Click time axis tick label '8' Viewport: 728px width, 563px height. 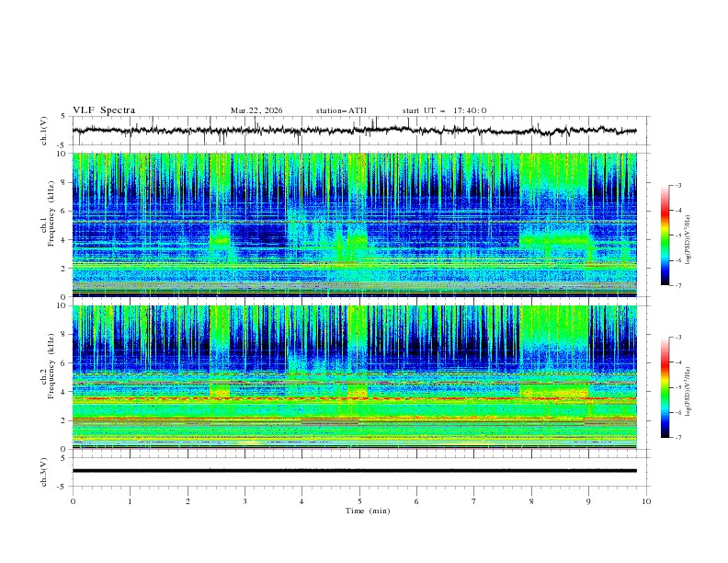click(x=531, y=501)
